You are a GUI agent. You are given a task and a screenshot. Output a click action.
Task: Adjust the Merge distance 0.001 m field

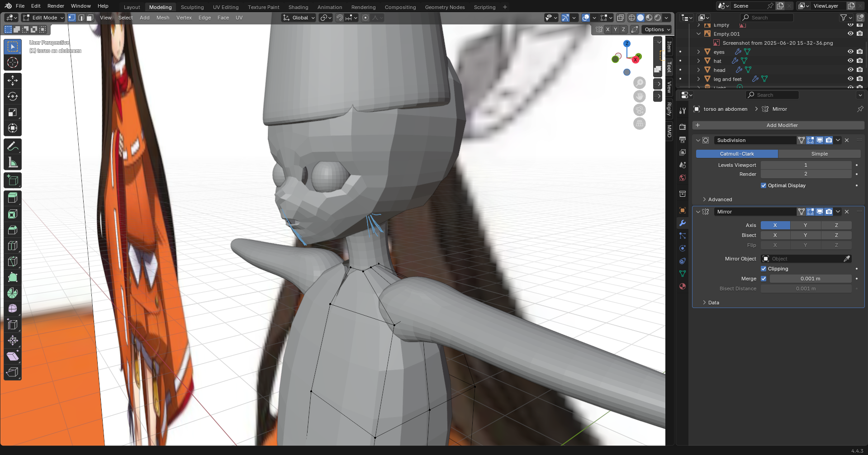811,279
